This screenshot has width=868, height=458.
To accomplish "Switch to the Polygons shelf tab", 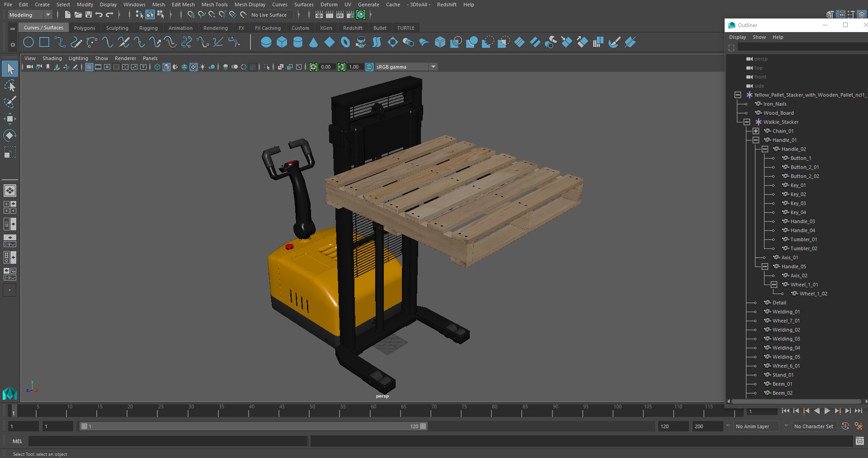I will click(x=85, y=28).
